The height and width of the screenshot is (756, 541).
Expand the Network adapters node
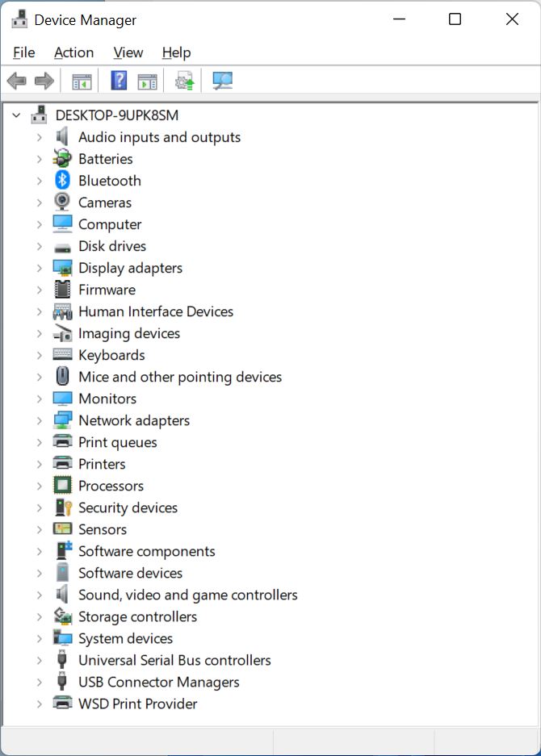point(39,420)
